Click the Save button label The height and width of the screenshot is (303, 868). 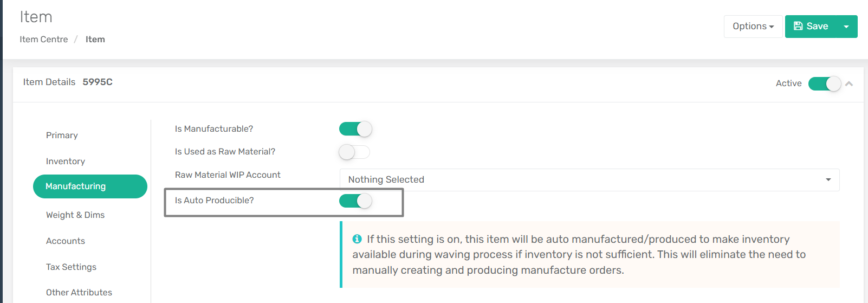(817, 27)
